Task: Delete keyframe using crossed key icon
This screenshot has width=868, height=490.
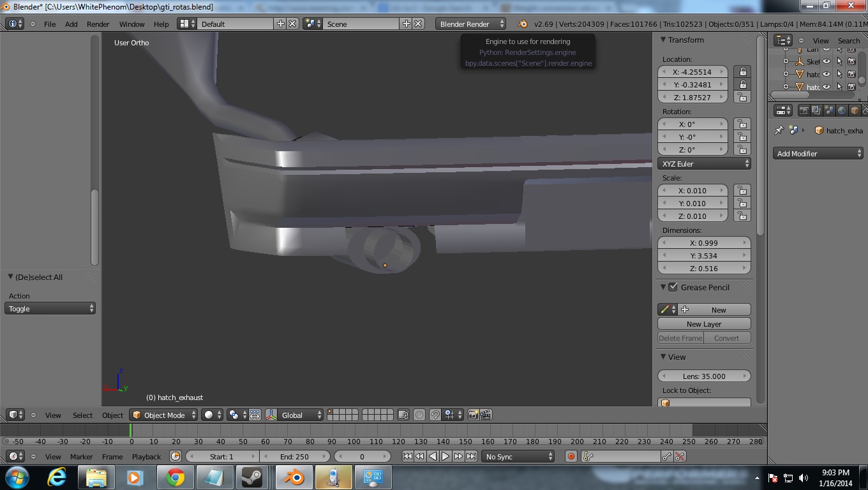Action: pos(680,456)
